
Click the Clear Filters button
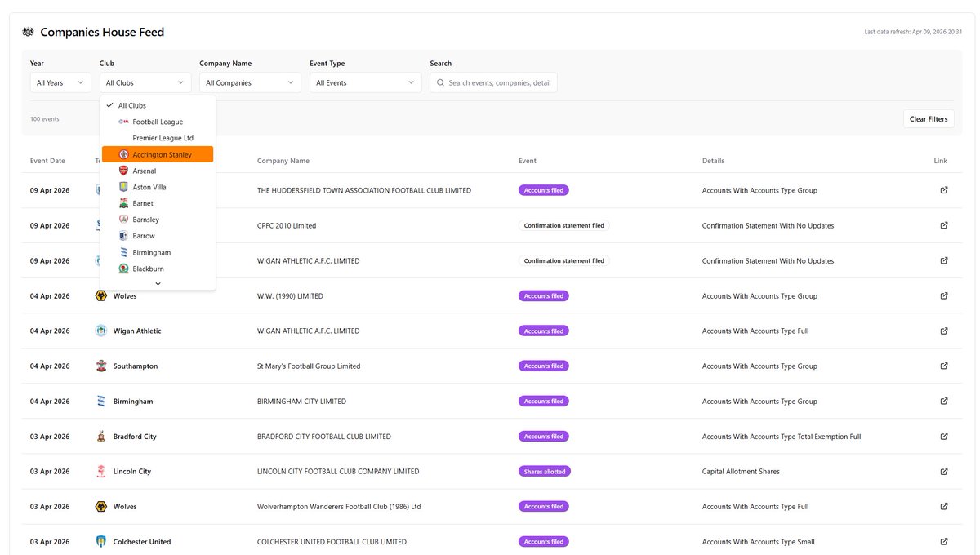[929, 118]
